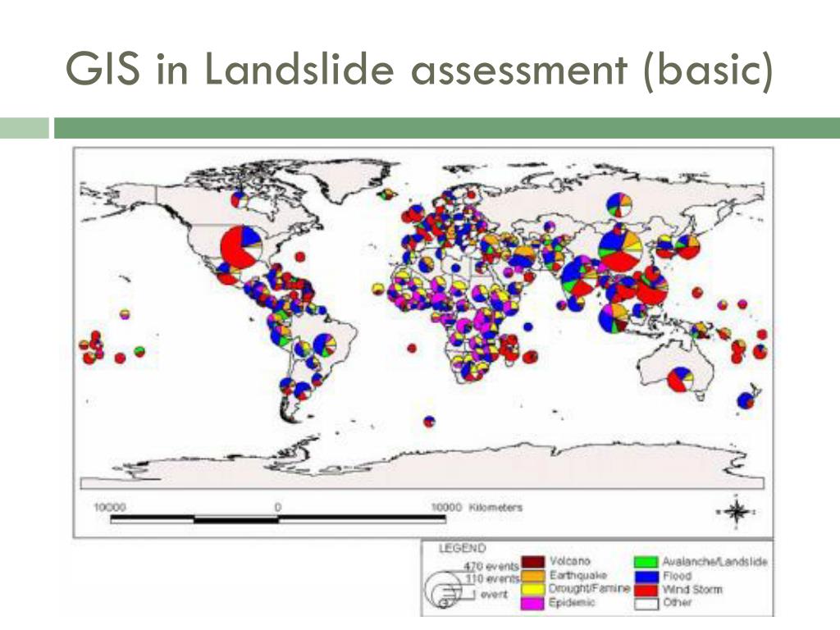
Task: Click the pie chart over Australia
Action: 680,379
